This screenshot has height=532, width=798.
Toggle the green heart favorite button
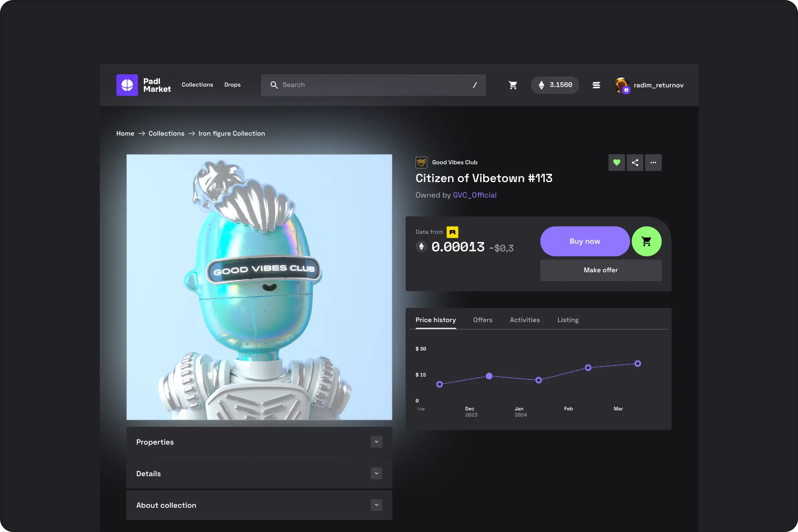pyautogui.click(x=617, y=163)
